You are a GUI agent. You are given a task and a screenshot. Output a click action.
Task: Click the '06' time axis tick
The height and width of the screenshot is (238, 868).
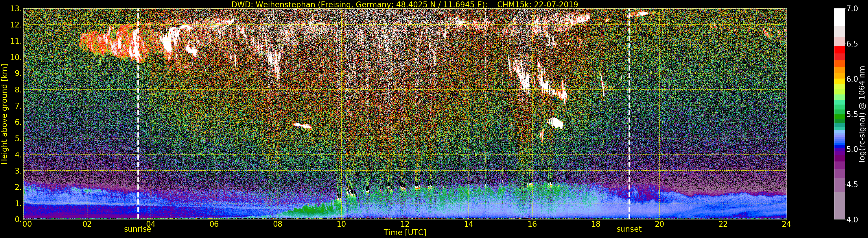(x=214, y=224)
